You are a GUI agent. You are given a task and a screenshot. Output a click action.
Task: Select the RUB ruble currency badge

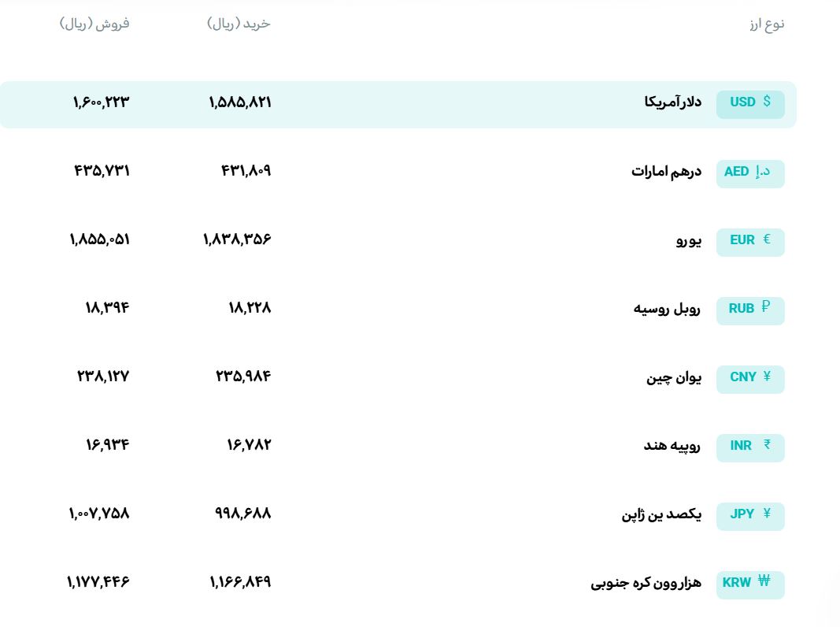750,310
